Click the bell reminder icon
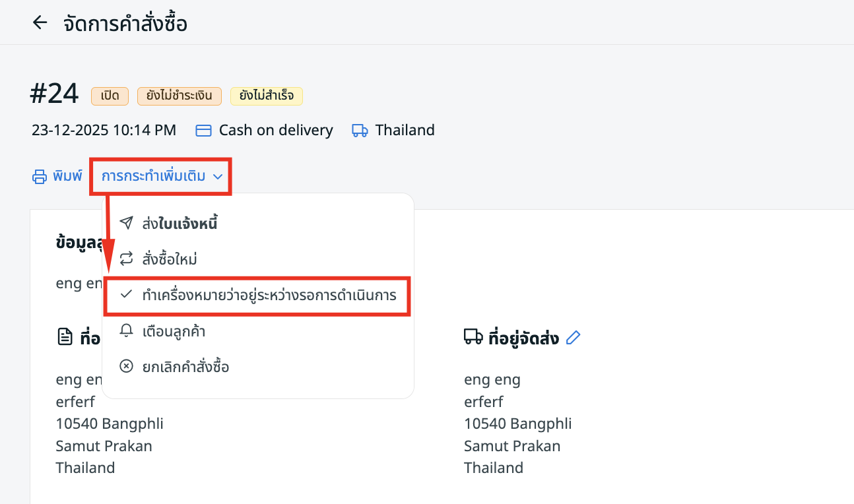 click(x=126, y=331)
